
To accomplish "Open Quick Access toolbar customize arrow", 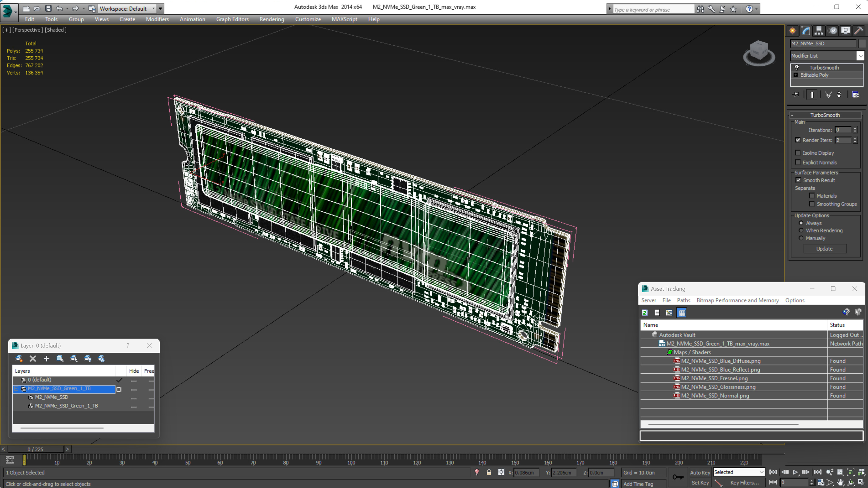I will 160,9.
